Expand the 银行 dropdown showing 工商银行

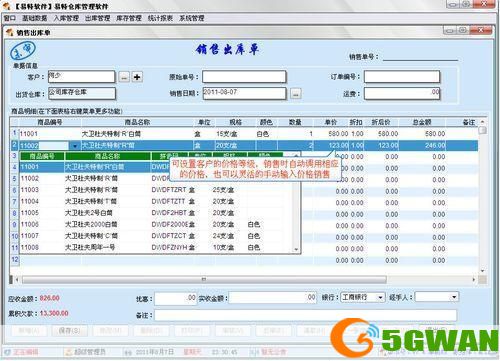pos(380,297)
